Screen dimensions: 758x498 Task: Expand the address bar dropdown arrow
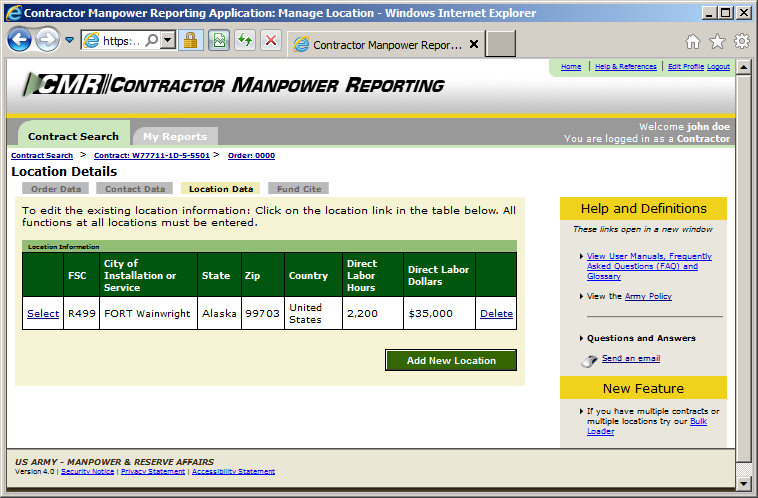coord(168,41)
